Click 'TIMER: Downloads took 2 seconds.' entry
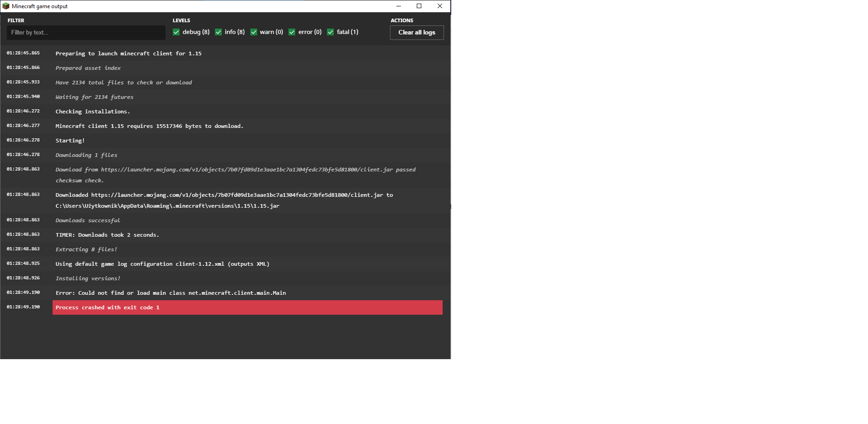Image resolution: width=868 pixels, height=424 pixels. pyautogui.click(x=107, y=235)
